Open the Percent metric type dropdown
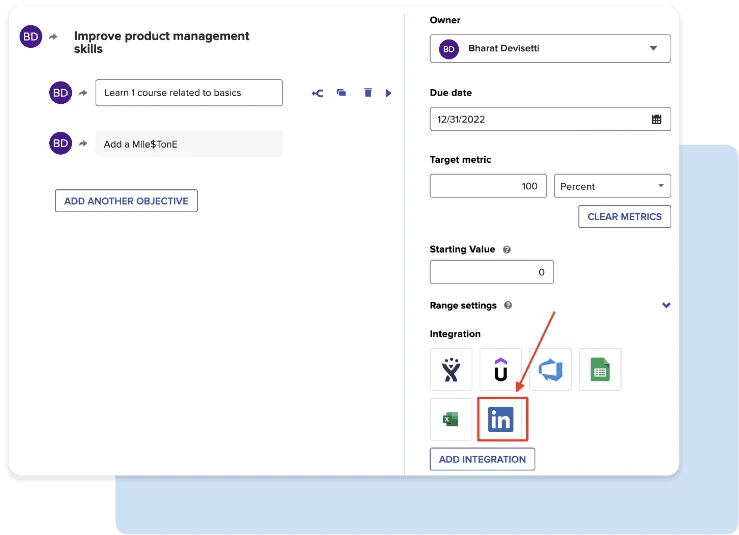 [612, 186]
